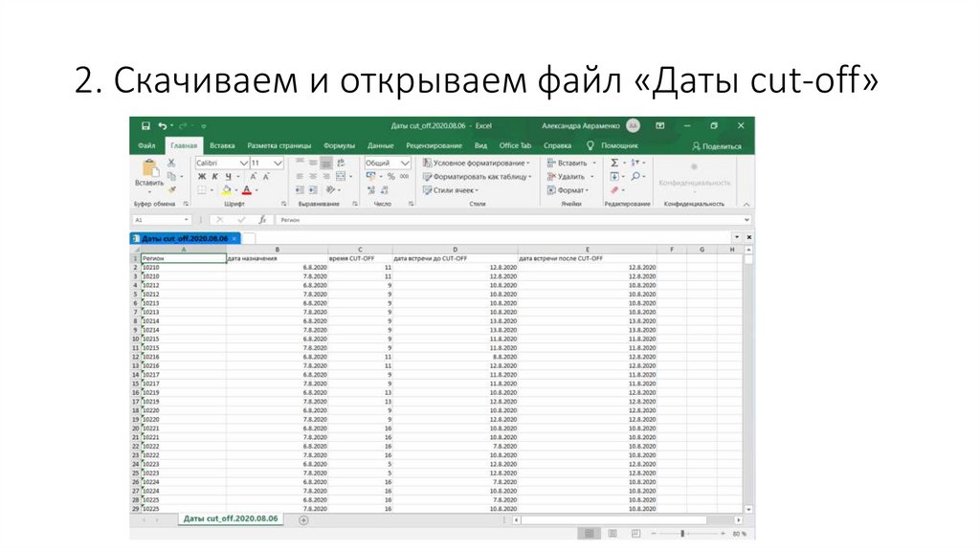Cut selection with the scissors icon
This screenshot has height=549, width=980.
(x=171, y=163)
